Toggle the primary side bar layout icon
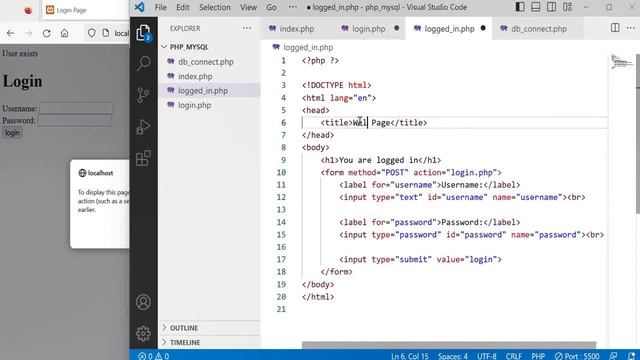Viewport: 640px width, 360px height. tap(520, 7)
